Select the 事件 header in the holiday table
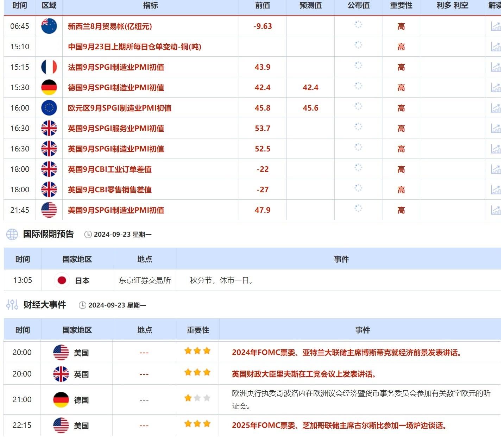 pos(341,259)
